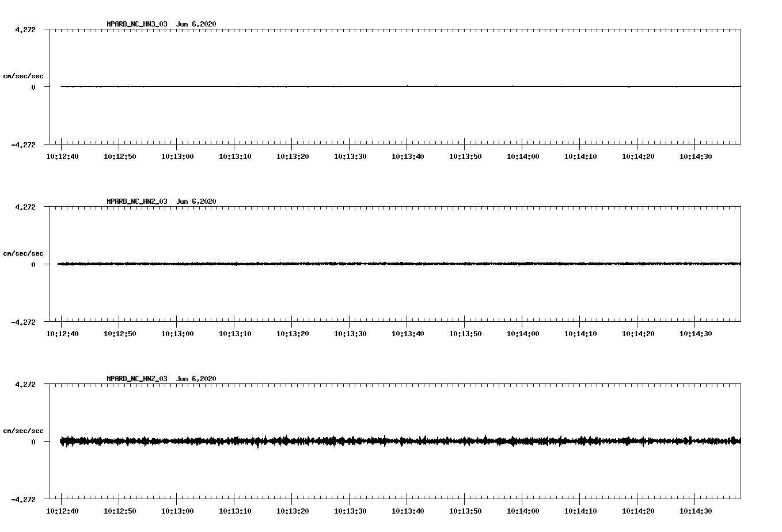This screenshot has width=782, height=532.
Task: Click 10:14:20 time label under HN3 plot
Action: point(638,157)
